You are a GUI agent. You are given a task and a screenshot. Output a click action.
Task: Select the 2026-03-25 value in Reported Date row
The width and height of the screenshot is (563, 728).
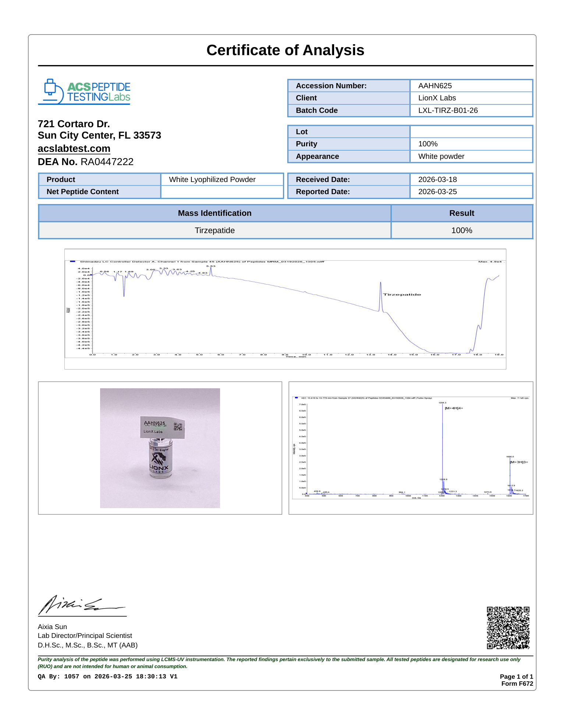438,192
